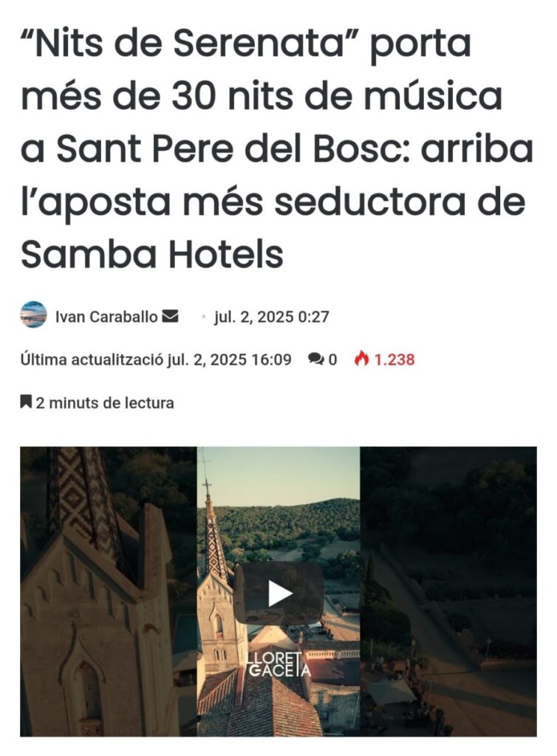Click the center video frame with church tower

click(278, 591)
